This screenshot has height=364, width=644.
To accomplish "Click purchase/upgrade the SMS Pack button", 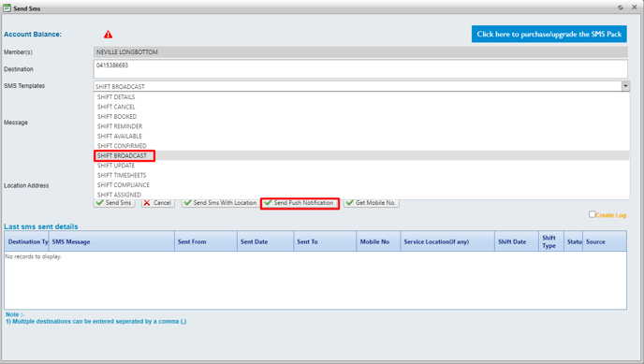I will point(549,34).
